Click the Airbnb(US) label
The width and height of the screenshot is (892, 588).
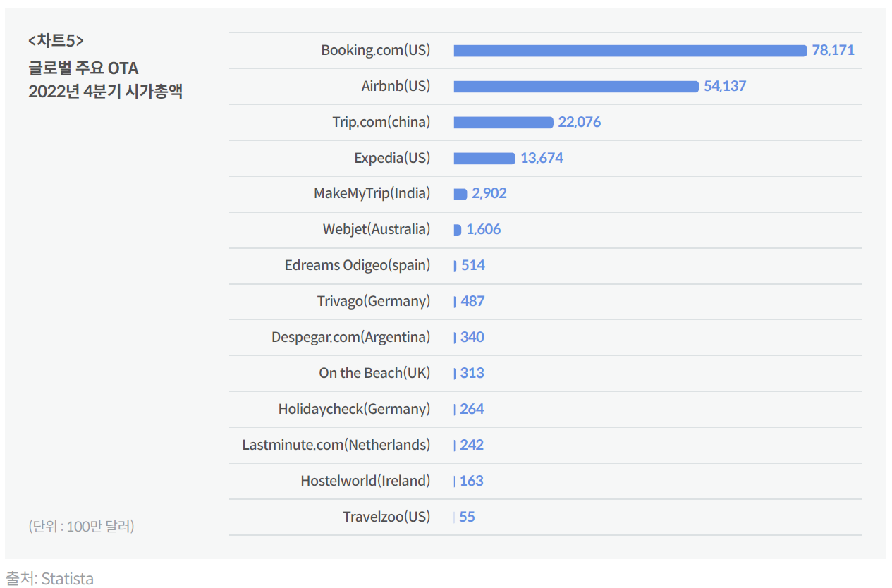pyautogui.click(x=396, y=86)
